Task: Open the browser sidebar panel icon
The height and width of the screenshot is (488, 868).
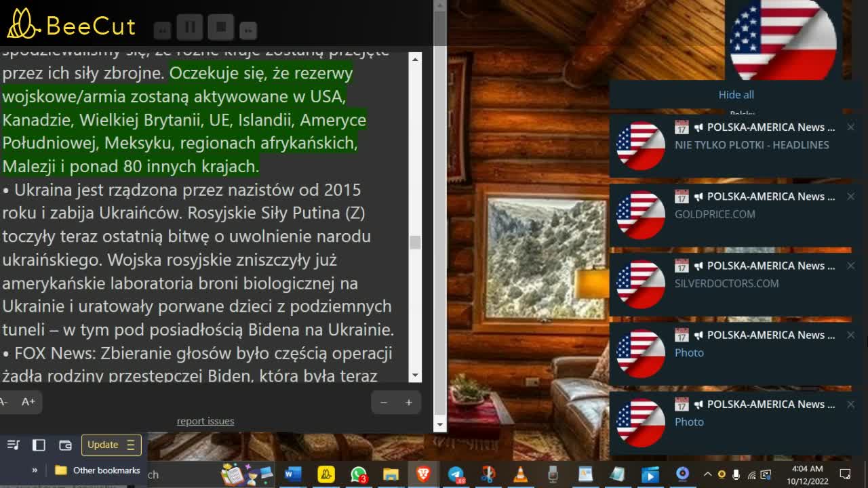Action: point(39,445)
